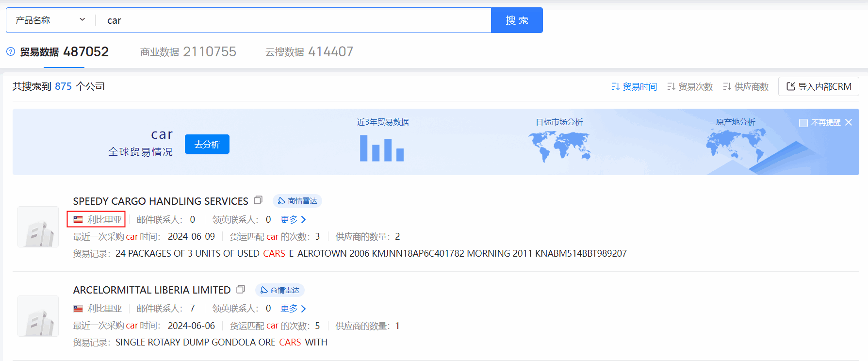Screen dimensions: 868x361
Task: Click the 近3年贸易数据 bar chart icon
Action: pyautogui.click(x=382, y=148)
